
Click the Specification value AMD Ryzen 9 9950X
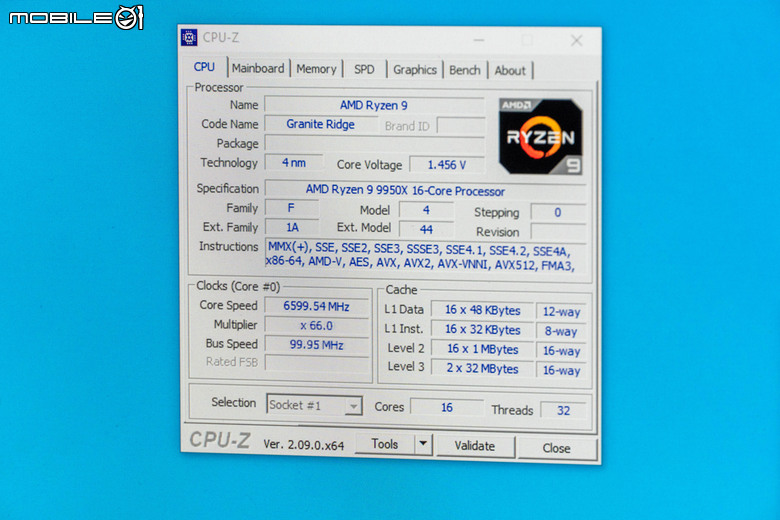tap(425, 190)
